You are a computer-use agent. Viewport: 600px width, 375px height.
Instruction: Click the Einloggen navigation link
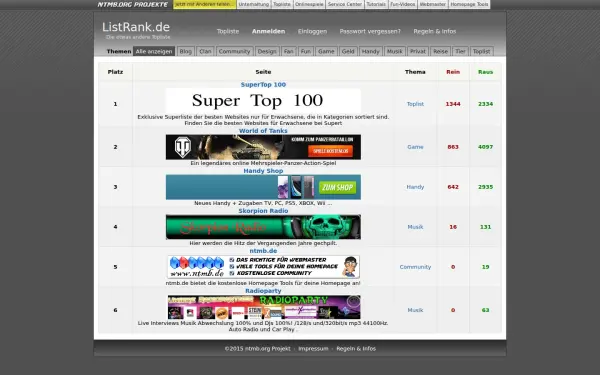pos(312,31)
